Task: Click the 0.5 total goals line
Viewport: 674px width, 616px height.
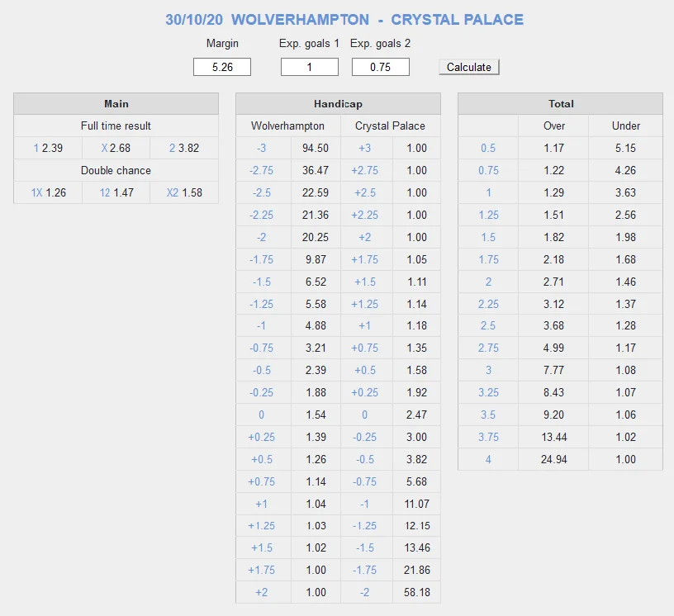Action: 488,149
